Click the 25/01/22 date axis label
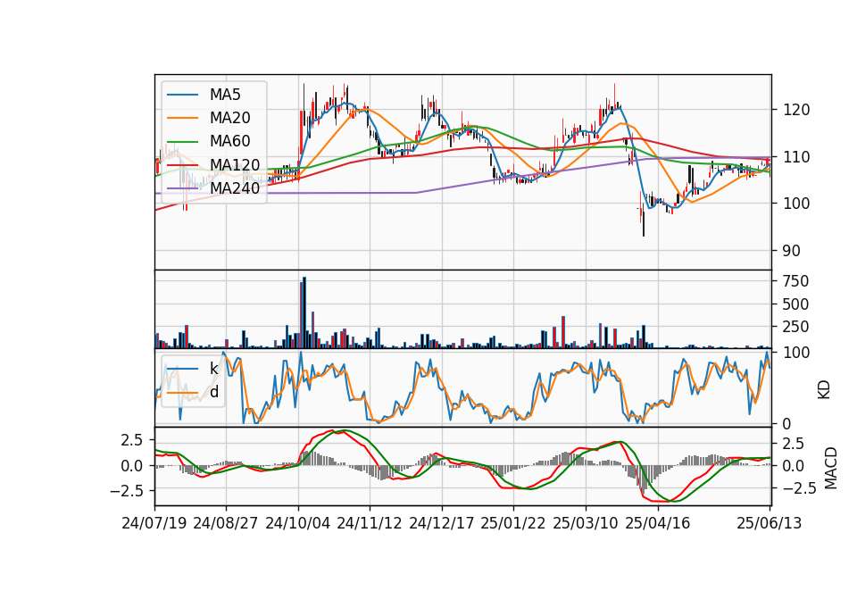Screen dimensions: 857x616 [x=513, y=523]
